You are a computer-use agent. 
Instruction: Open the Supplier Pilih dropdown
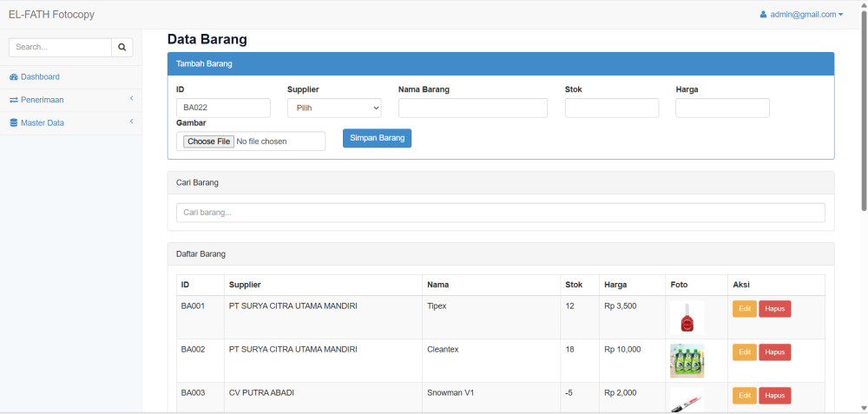334,108
